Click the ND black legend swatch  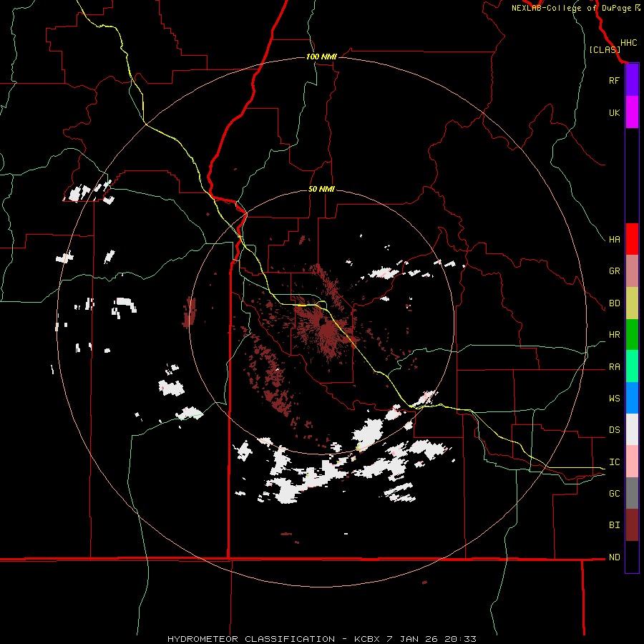pyautogui.click(x=632, y=557)
